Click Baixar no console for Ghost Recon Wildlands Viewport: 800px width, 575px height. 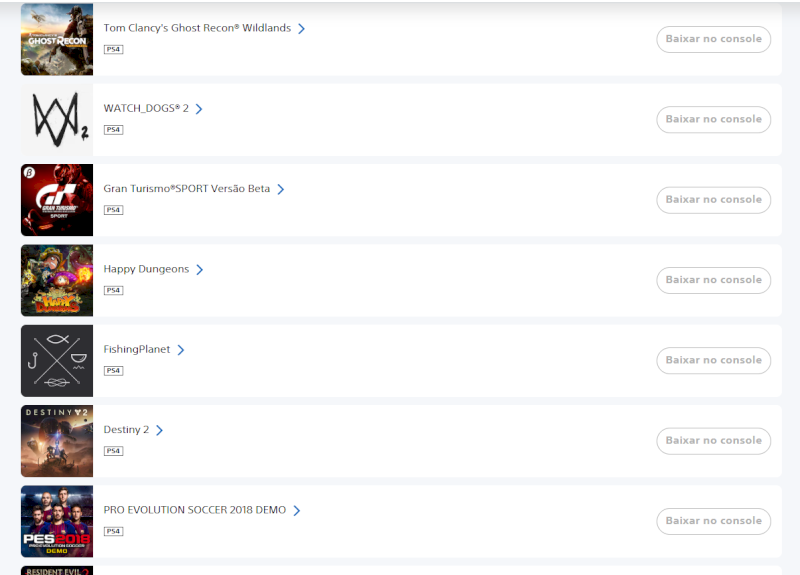(713, 39)
